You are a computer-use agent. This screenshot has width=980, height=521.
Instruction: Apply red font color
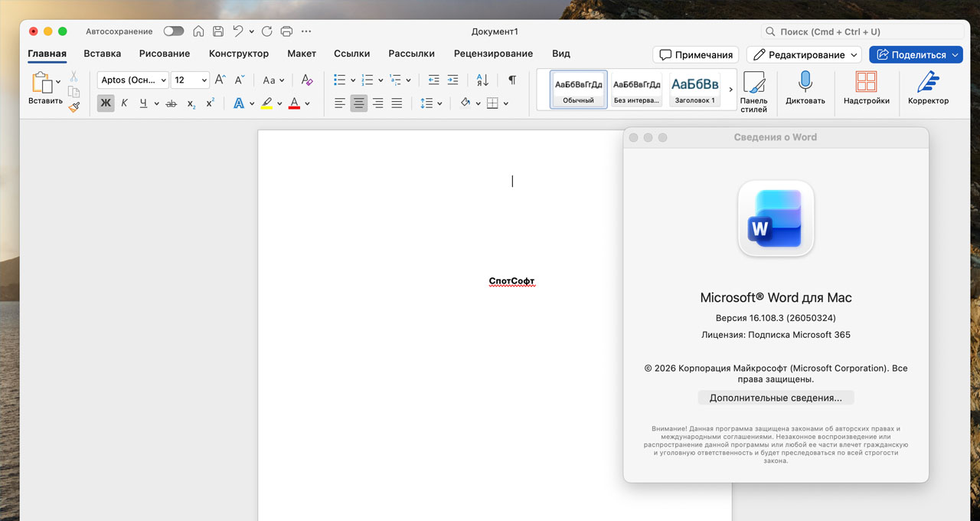tap(294, 103)
